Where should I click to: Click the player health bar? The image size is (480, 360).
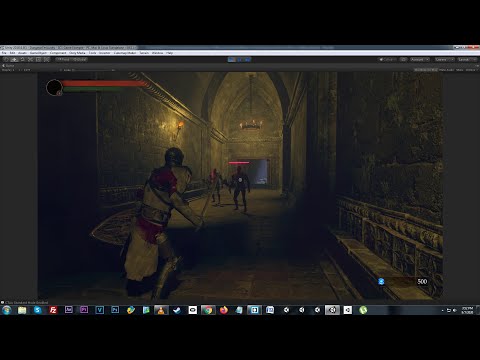(x=104, y=83)
